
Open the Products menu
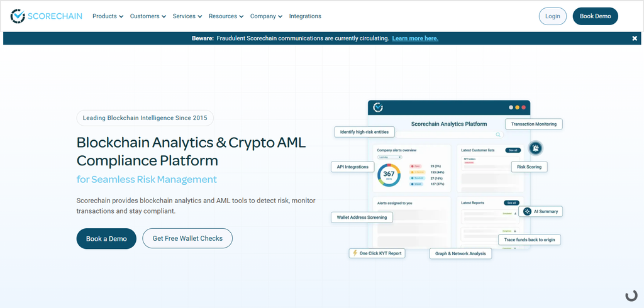108,16
